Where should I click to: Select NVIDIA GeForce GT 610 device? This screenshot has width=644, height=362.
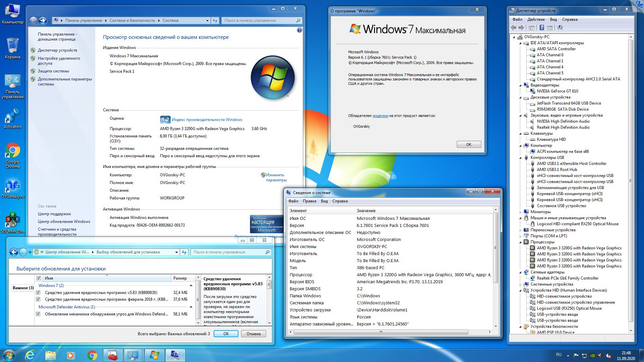click(x=557, y=91)
